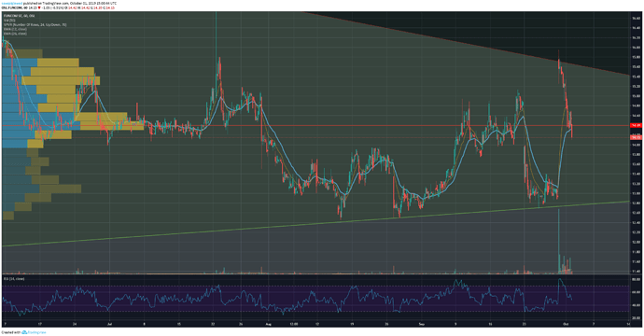
Task: Click the large volume spike bar near October
Action: (558, 241)
